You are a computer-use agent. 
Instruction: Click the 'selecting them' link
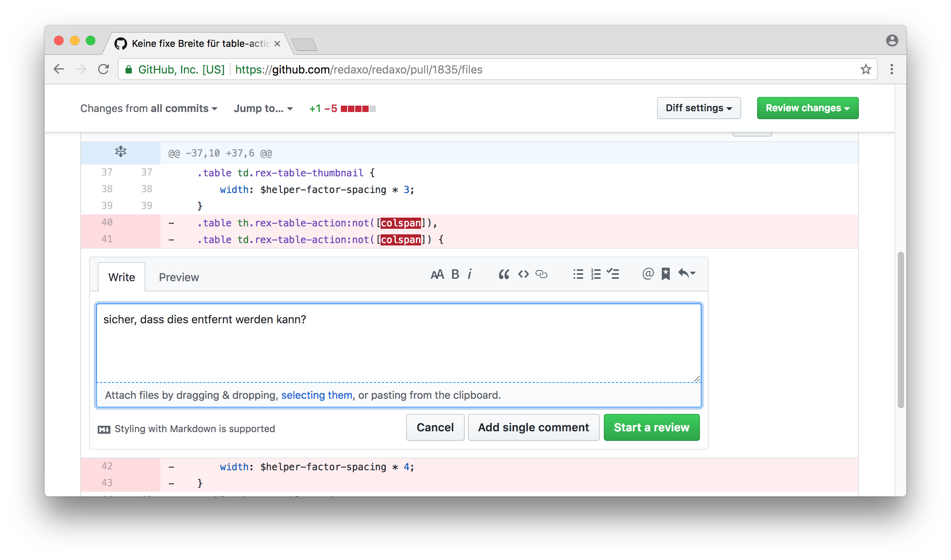click(x=317, y=395)
